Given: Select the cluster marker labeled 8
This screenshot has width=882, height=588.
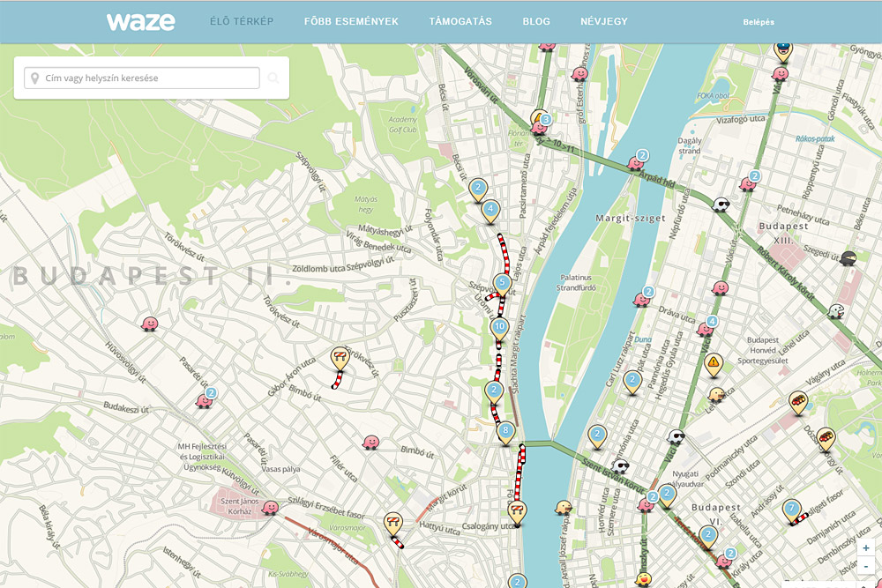Looking at the screenshot, I should (505, 431).
